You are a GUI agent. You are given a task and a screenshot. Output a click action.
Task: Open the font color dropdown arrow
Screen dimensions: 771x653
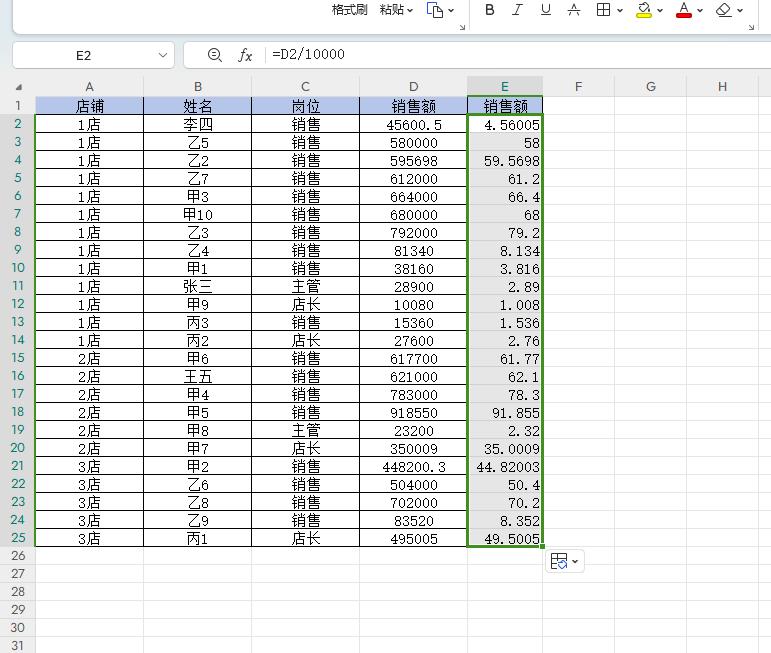700,10
